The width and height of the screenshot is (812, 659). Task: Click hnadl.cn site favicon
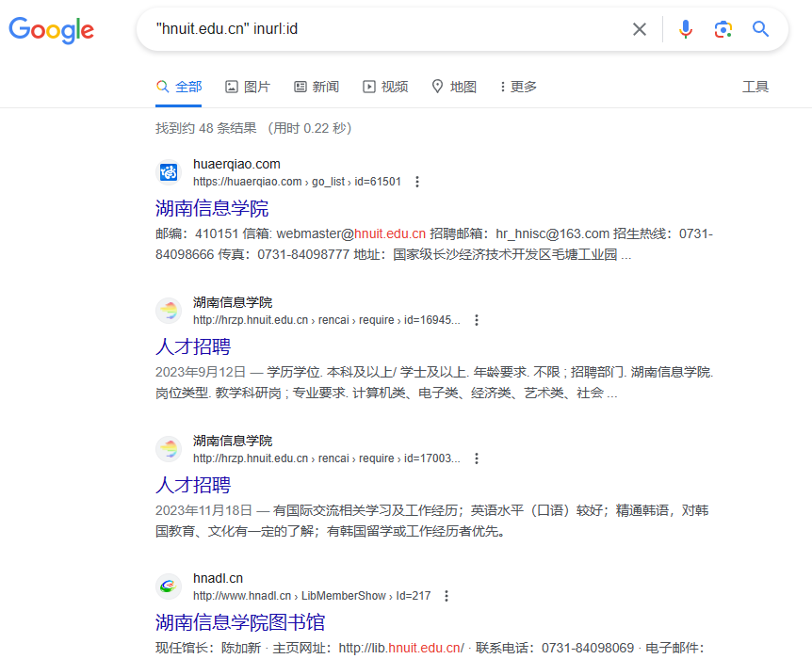click(169, 586)
